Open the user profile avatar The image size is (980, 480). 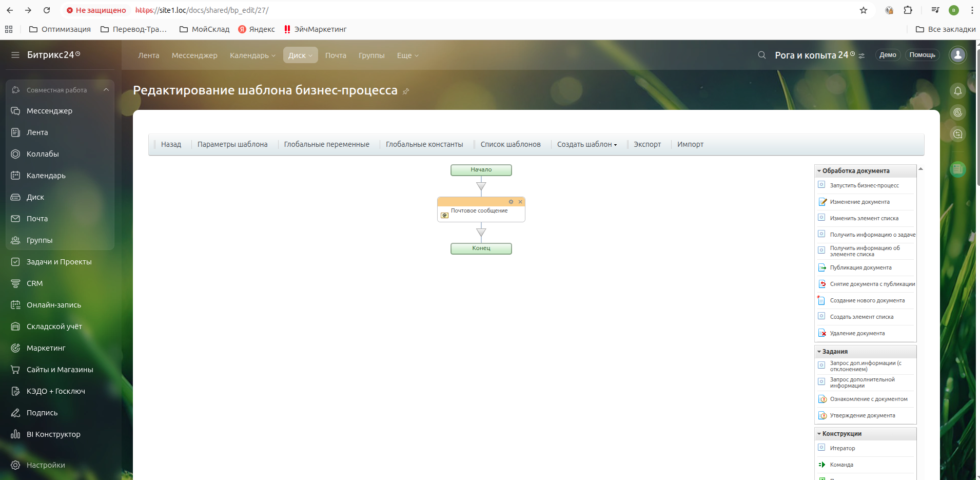click(x=957, y=55)
